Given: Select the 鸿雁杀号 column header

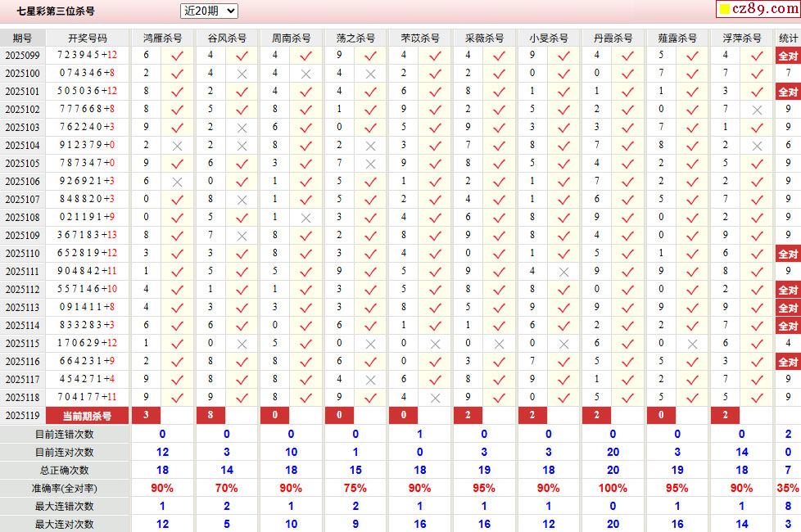Looking at the screenshot, I should pos(162,38).
